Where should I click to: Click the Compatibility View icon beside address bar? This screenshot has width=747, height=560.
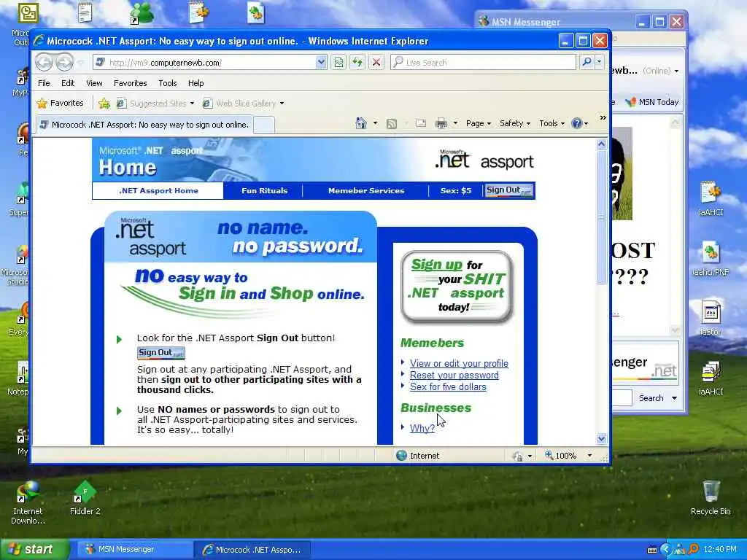(338, 63)
